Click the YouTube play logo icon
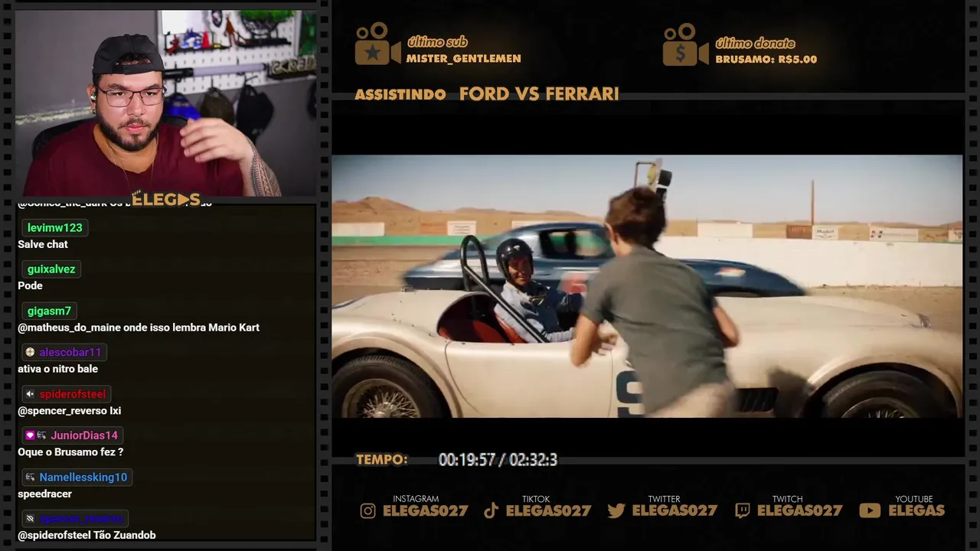 click(870, 510)
